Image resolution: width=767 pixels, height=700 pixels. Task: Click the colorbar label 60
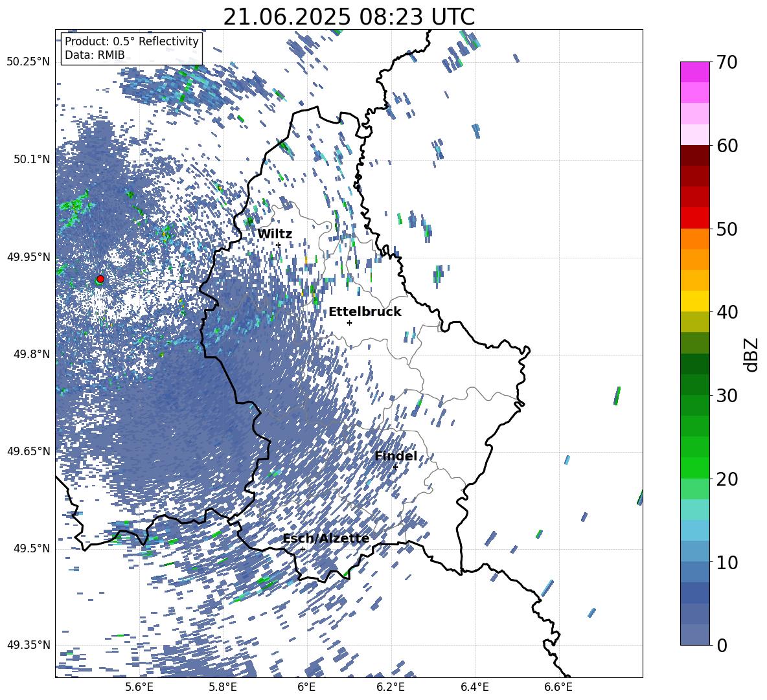[x=727, y=146]
